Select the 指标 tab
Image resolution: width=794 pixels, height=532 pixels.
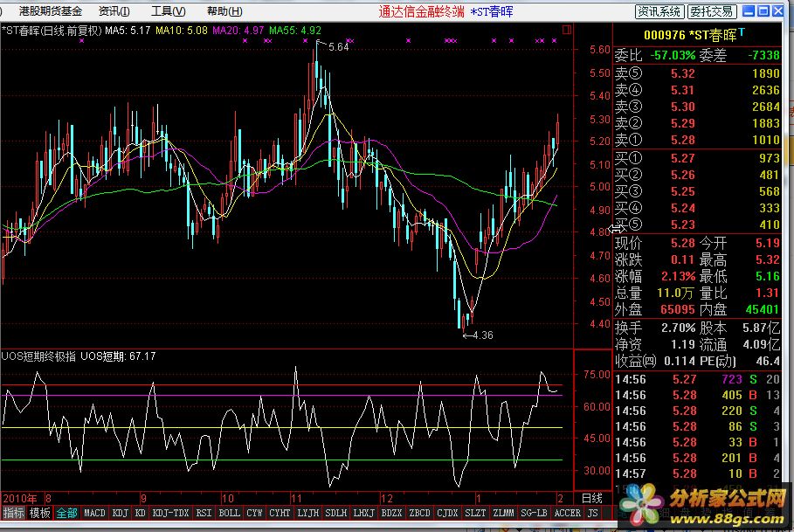14,513
